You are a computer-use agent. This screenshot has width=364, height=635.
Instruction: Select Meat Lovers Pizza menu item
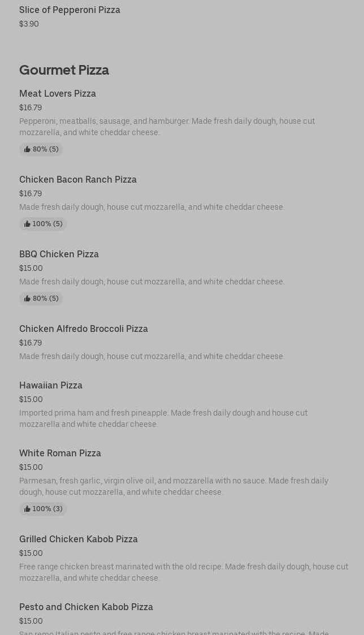[x=58, y=93]
